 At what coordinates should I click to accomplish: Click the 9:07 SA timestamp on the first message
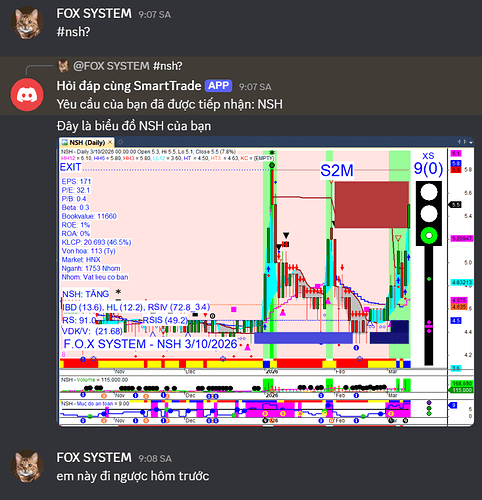(155, 15)
